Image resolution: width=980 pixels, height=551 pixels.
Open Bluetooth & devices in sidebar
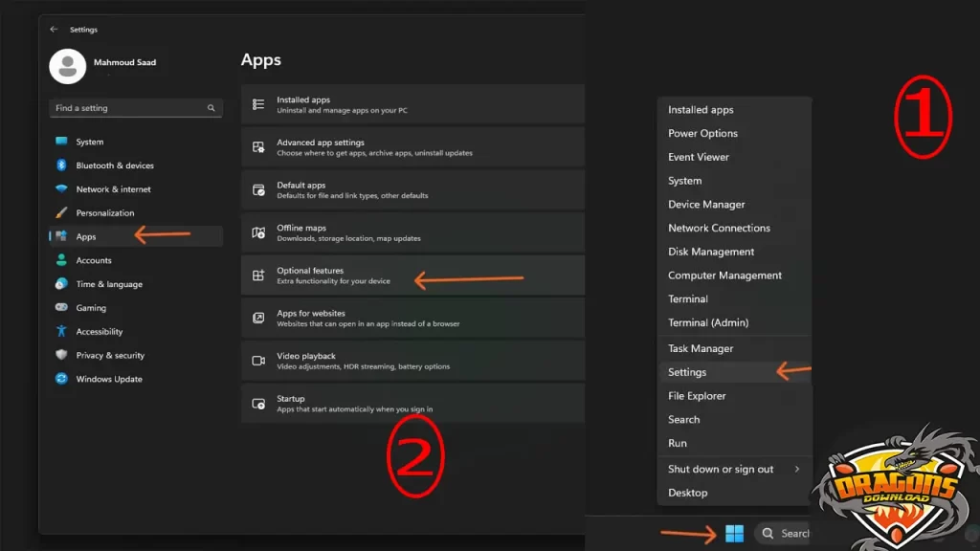[115, 165]
